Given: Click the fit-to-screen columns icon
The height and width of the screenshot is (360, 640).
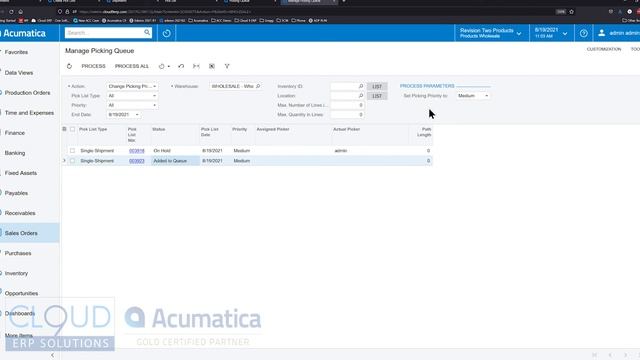Looking at the screenshot, I should 196,66.
